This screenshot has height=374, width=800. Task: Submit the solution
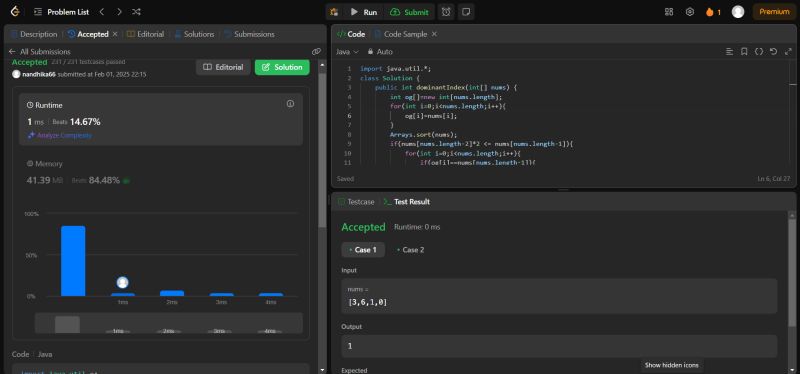[x=409, y=12]
